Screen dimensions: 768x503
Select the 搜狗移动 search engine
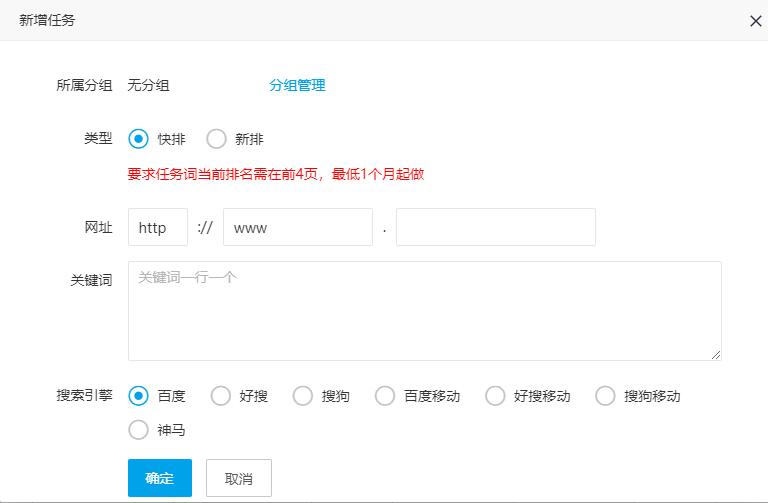pos(605,396)
